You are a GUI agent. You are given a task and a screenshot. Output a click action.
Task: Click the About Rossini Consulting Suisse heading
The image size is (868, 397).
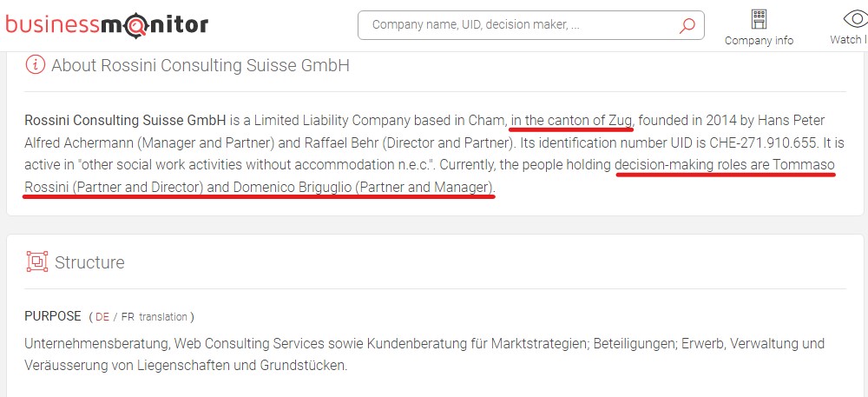click(x=201, y=65)
